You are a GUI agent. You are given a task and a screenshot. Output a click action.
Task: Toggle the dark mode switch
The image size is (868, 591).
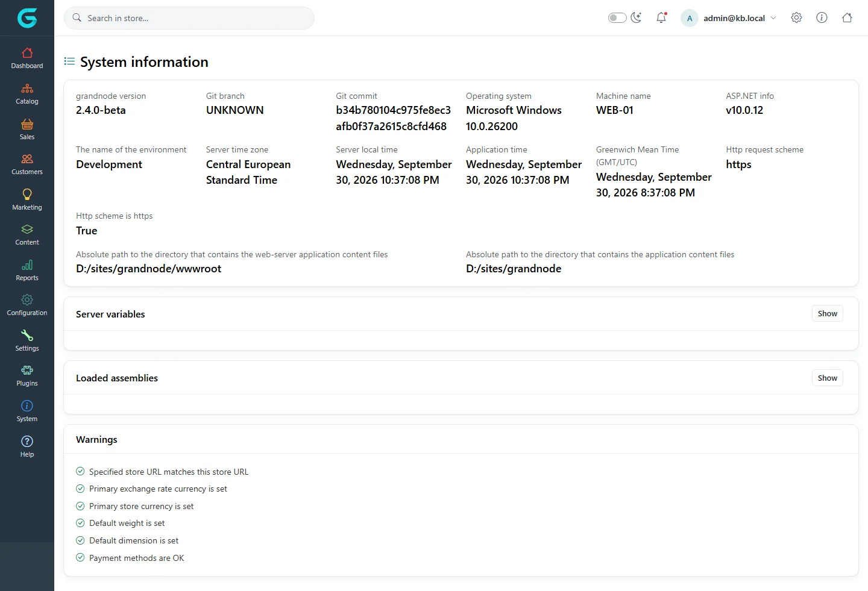(617, 17)
